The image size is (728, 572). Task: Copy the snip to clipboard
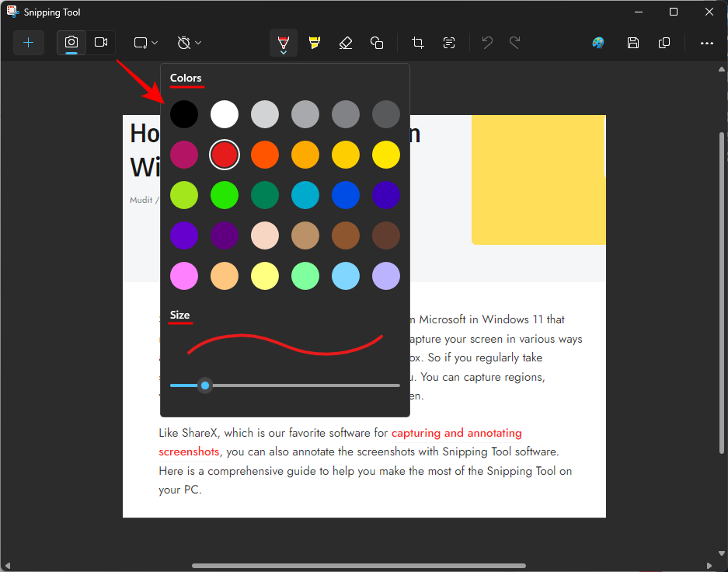664,43
